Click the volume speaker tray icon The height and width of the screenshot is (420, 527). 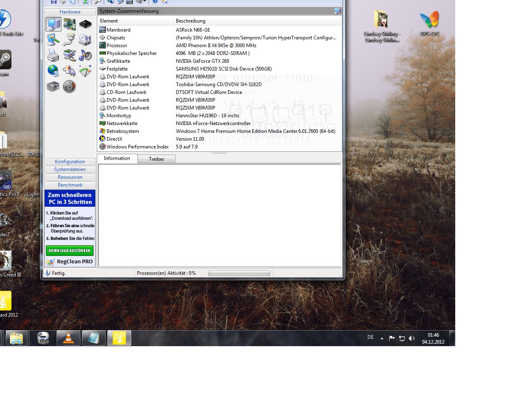[x=412, y=338]
